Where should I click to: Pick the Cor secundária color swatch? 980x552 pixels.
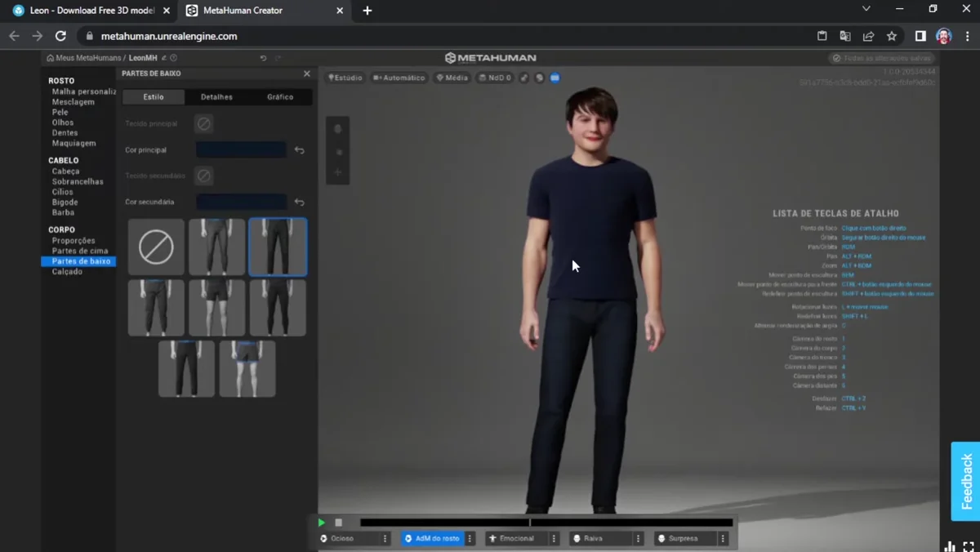pos(242,202)
